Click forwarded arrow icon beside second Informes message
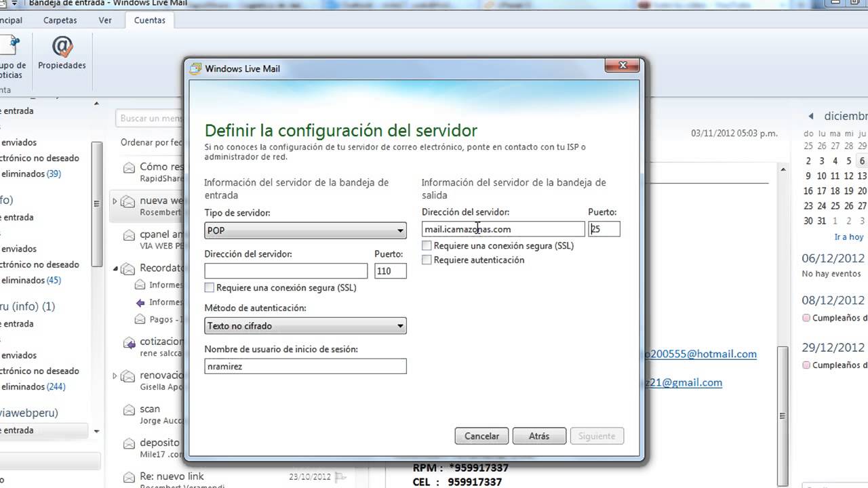The image size is (868, 488). point(140,302)
